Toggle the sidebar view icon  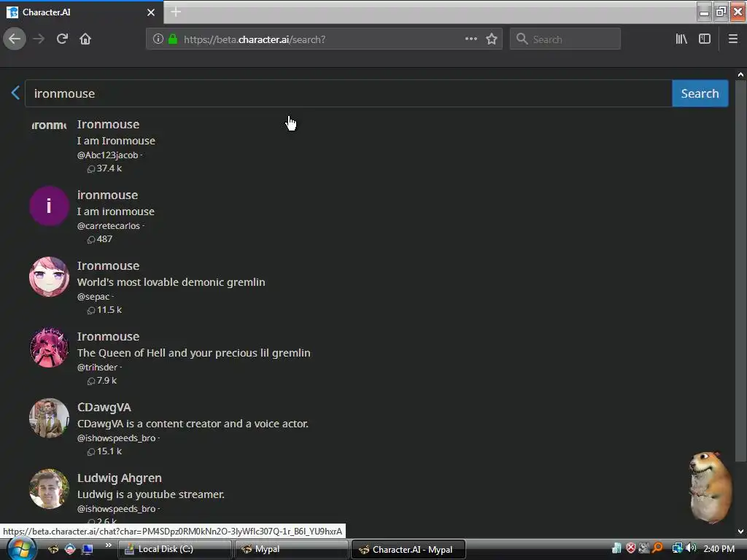point(705,39)
